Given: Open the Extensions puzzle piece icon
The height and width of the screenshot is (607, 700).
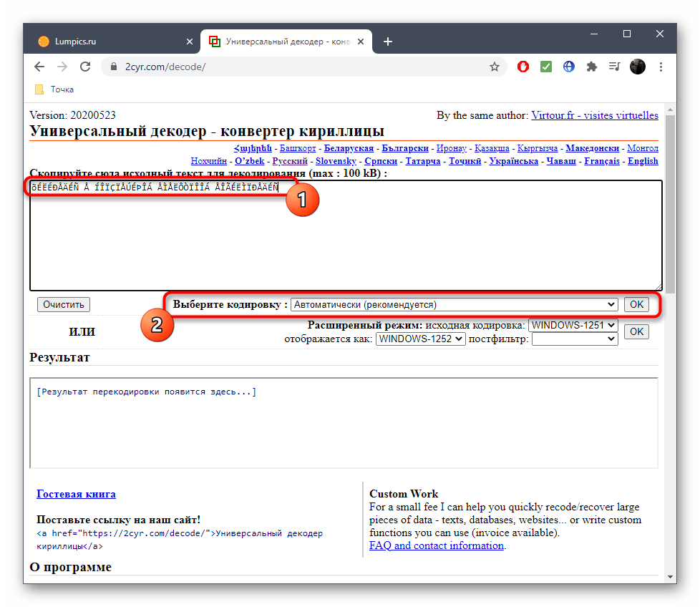Looking at the screenshot, I should (x=591, y=67).
